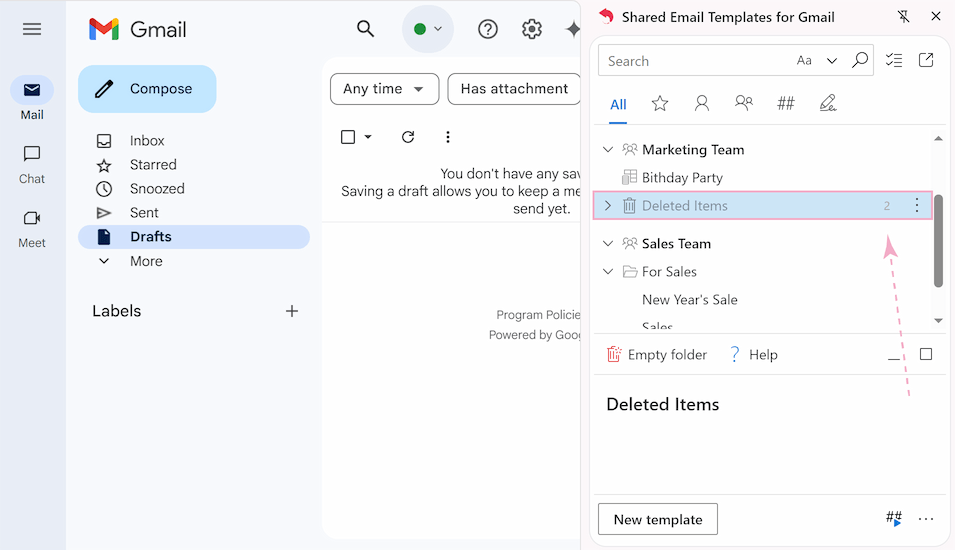Click the New template button
Viewport: 955px width, 550px height.
[658, 519]
